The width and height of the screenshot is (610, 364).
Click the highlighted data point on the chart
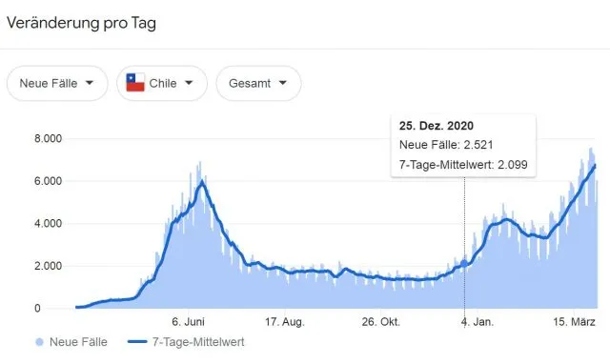[464, 264]
